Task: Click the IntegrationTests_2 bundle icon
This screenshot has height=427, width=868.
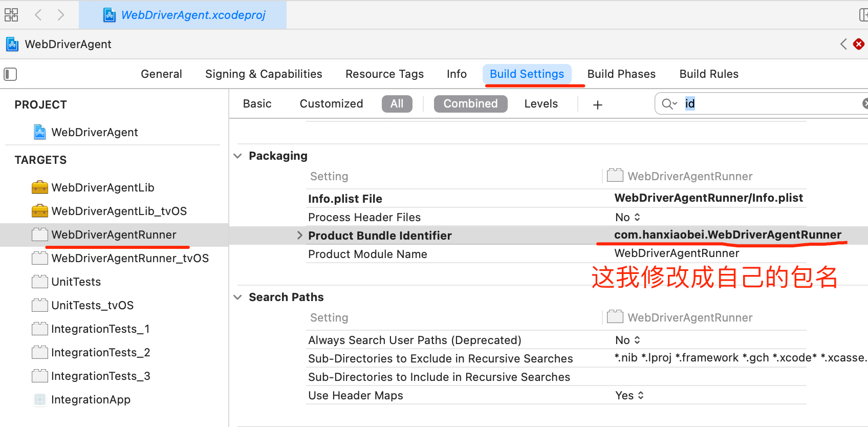Action: 39,352
